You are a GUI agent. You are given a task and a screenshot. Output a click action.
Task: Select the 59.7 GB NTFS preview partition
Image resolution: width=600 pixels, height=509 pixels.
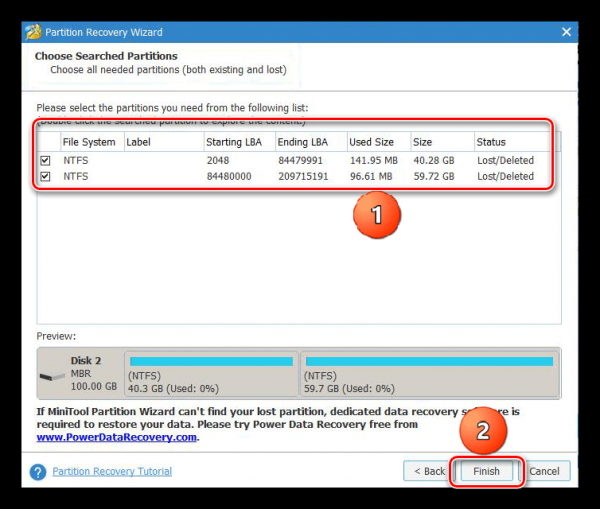(x=430, y=374)
